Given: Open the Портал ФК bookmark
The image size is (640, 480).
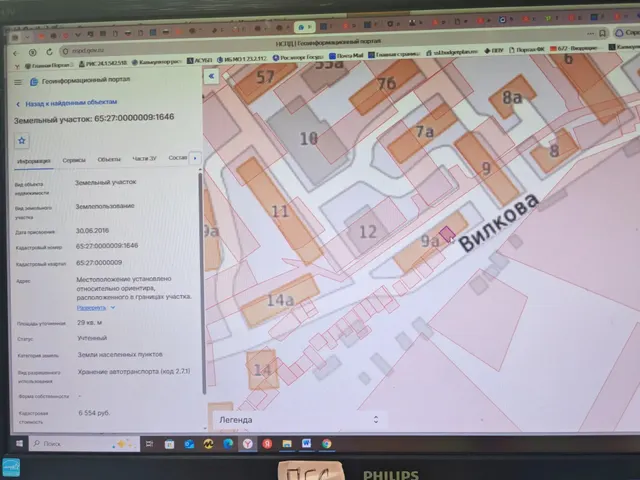Looking at the screenshot, I should click(527, 49).
